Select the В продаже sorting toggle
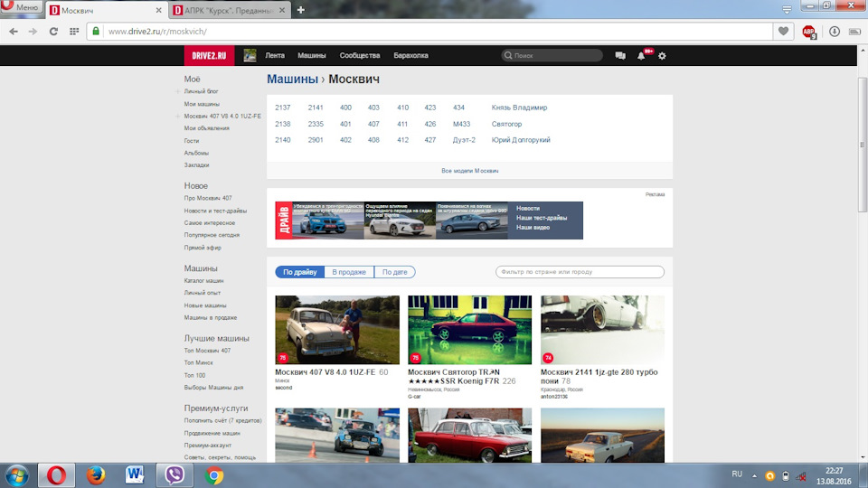 [x=349, y=272]
